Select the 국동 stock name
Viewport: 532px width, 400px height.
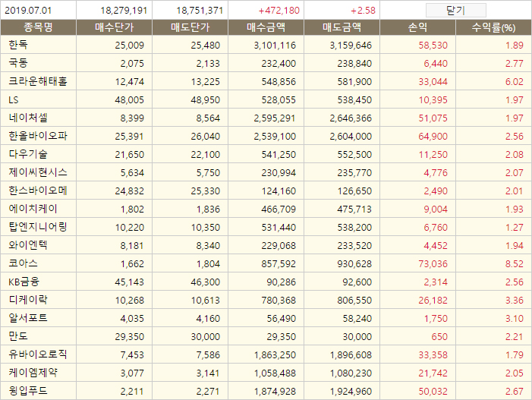point(18,63)
